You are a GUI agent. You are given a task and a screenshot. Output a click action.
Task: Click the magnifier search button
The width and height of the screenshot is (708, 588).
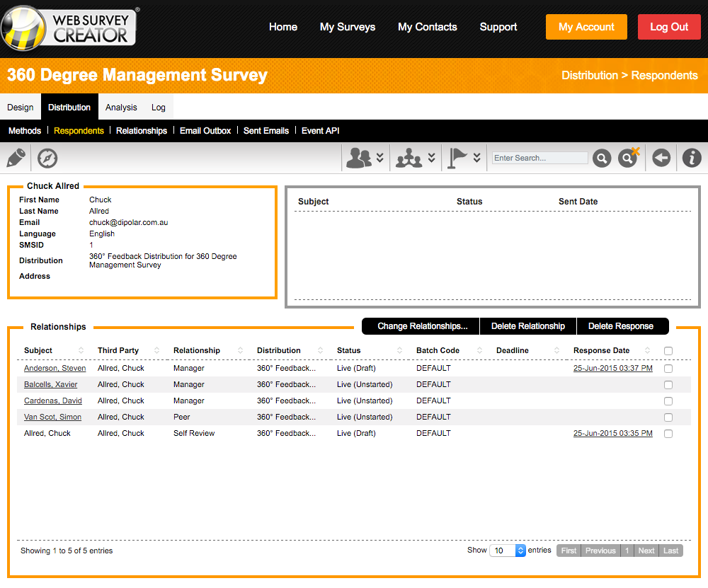point(602,158)
